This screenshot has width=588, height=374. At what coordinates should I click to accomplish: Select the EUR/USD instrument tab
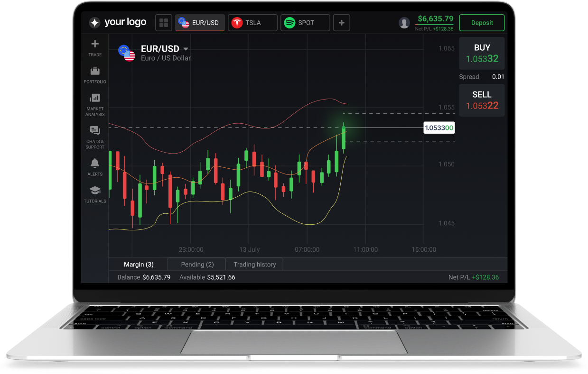pyautogui.click(x=200, y=23)
